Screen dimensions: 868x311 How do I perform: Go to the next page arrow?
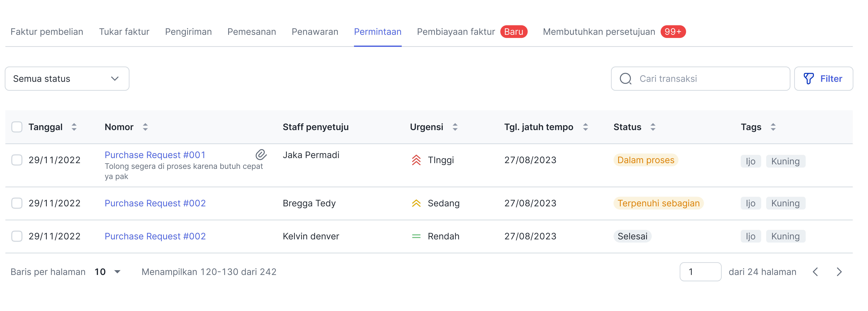[x=839, y=272]
